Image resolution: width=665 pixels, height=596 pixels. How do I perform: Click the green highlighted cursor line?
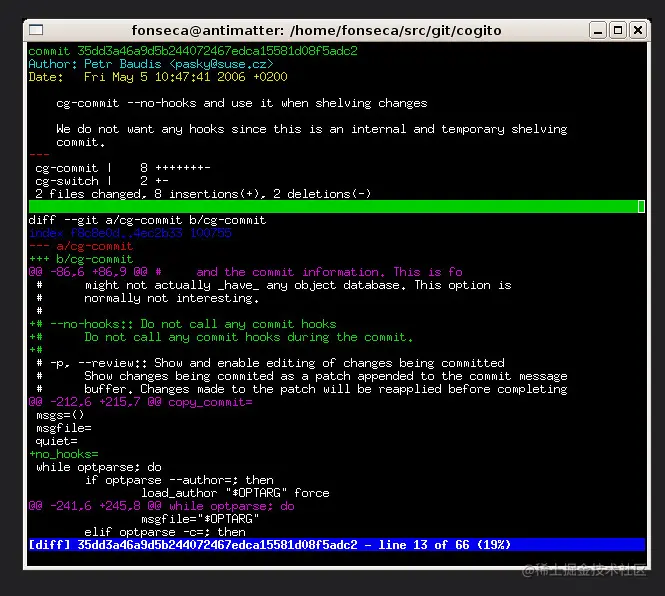337,207
